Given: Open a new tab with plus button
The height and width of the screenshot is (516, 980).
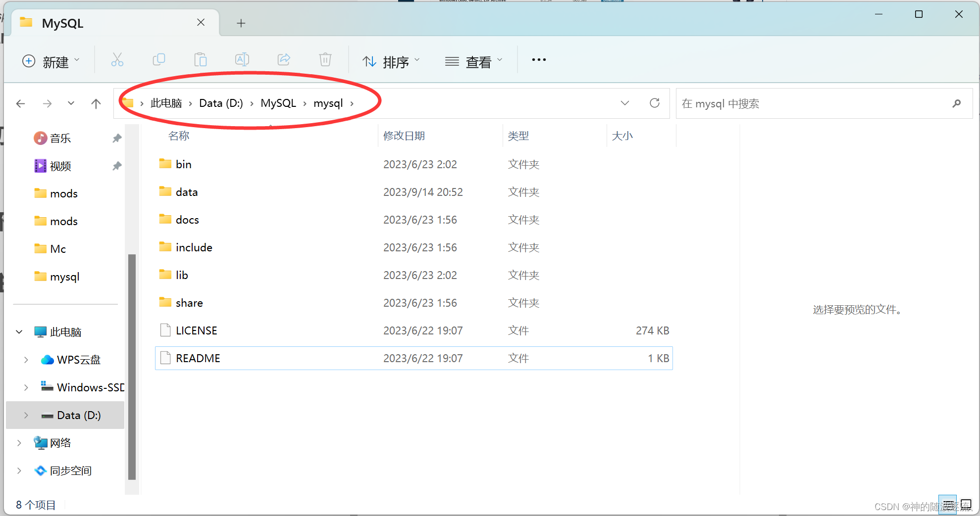Looking at the screenshot, I should [241, 23].
